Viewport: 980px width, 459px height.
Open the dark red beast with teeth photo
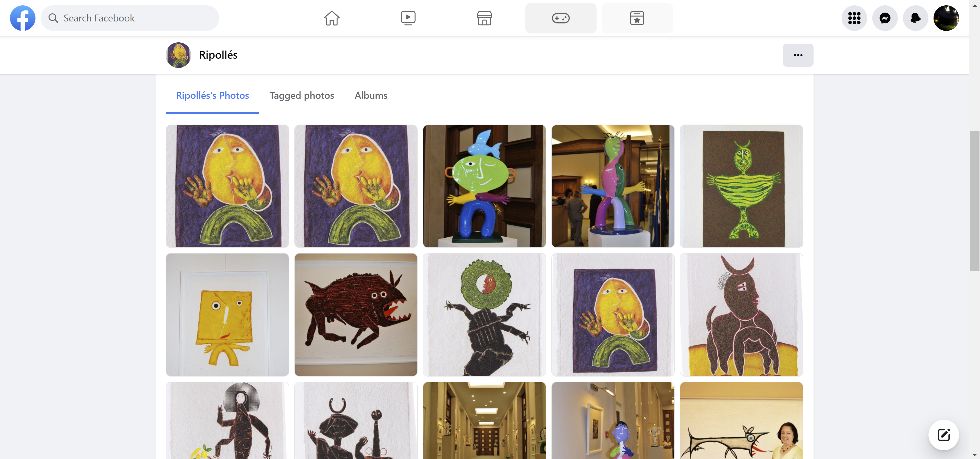pos(356,315)
